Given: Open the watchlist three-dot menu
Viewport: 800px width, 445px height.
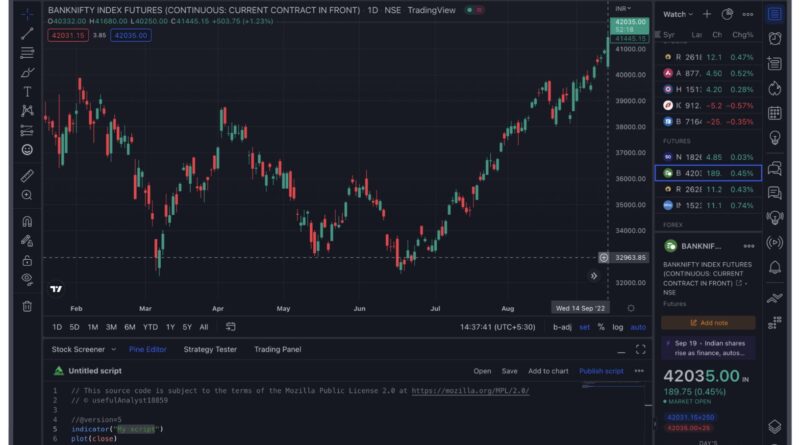Looking at the screenshot, I should (x=747, y=14).
